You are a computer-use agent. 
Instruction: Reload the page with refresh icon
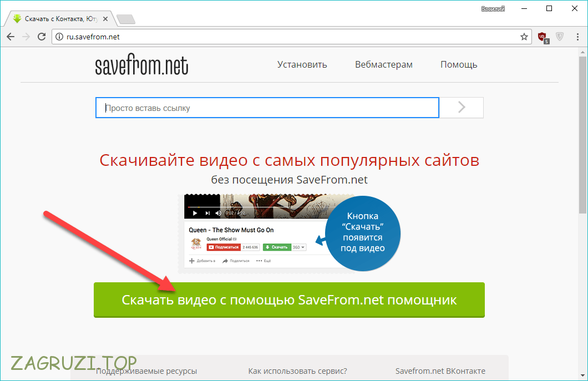click(x=42, y=37)
